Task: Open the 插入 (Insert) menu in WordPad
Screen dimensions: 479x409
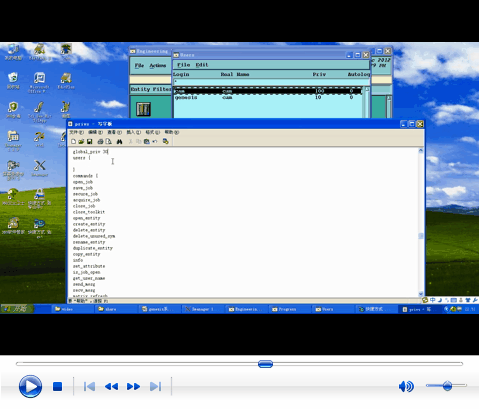Action: tap(133, 132)
